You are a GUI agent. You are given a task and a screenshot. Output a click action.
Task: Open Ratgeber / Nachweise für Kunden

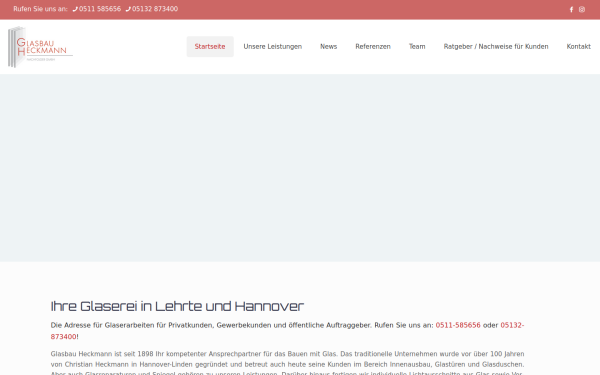(x=496, y=47)
